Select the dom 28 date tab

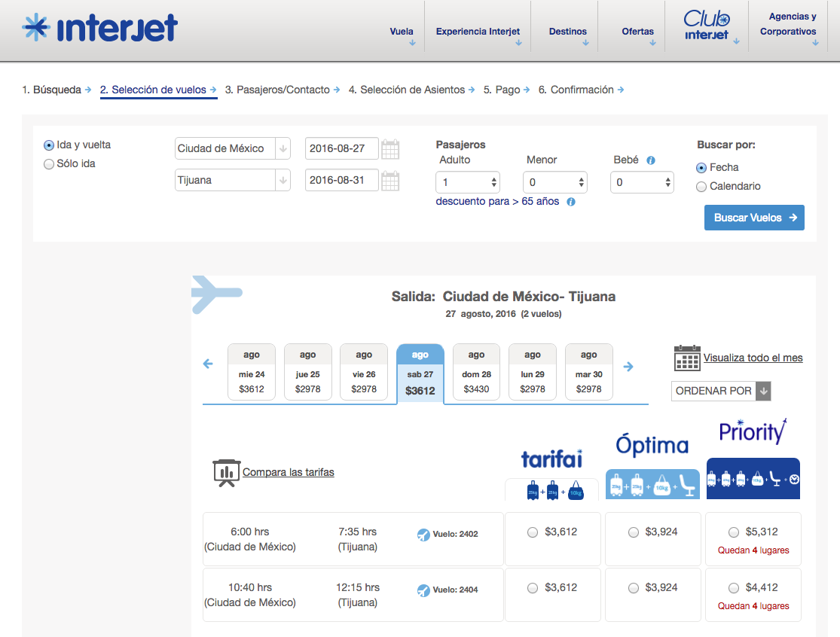476,372
